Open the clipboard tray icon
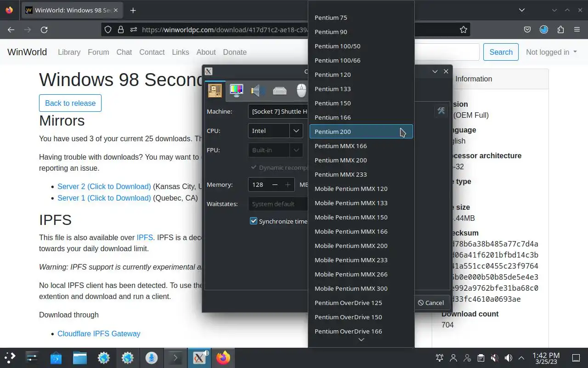 [481, 358]
